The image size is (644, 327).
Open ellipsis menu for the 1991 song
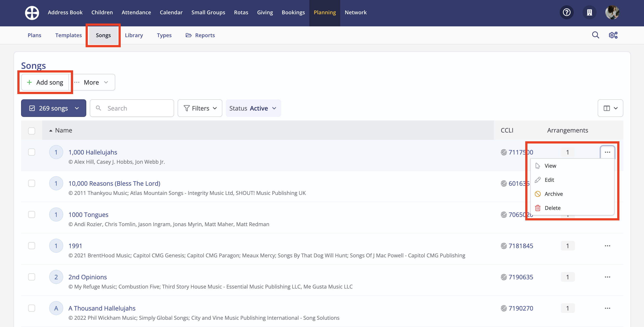click(x=608, y=246)
